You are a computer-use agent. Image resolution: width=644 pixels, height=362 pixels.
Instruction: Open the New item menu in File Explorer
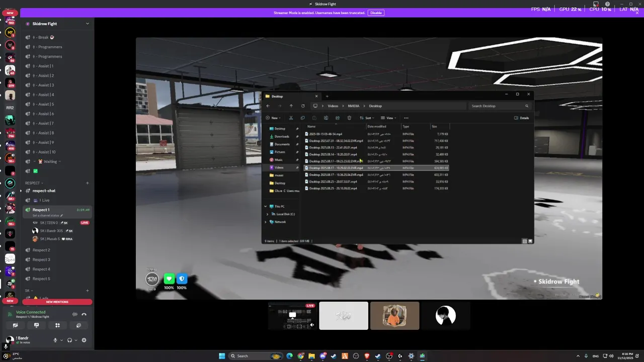click(x=273, y=118)
